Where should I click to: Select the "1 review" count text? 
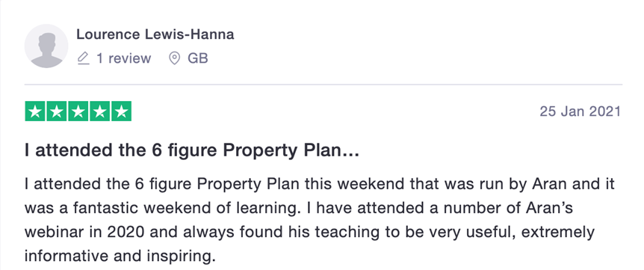coord(123,58)
